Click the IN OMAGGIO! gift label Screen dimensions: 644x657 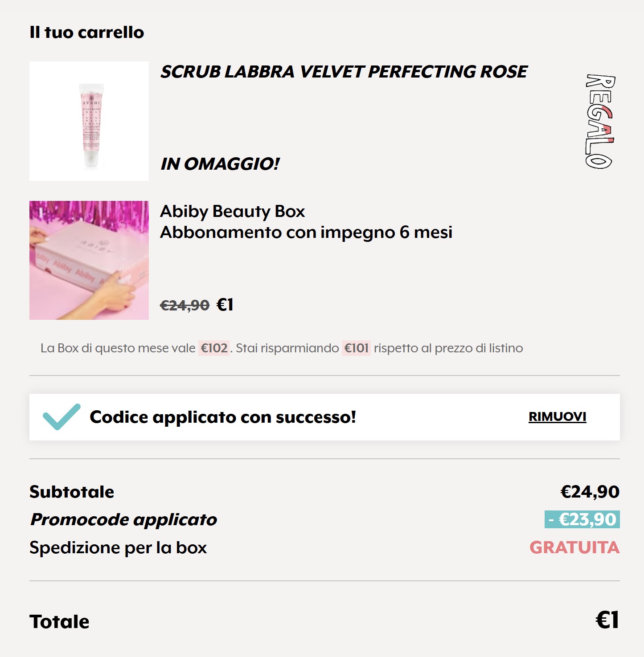click(220, 164)
